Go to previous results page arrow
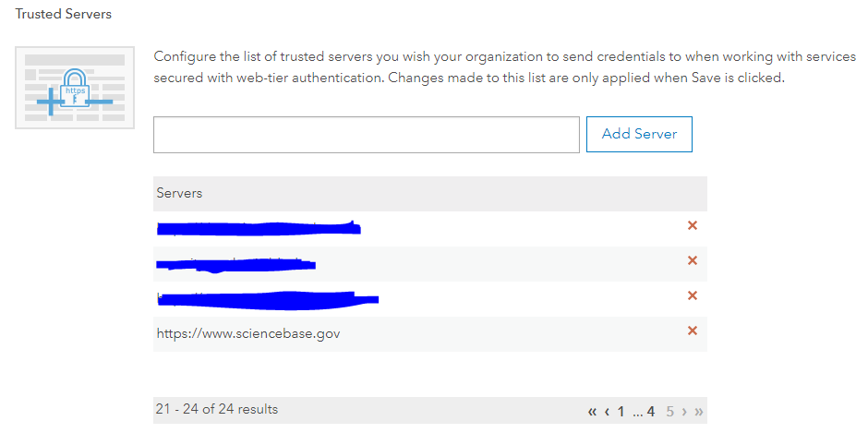868x445 pixels. tap(607, 412)
